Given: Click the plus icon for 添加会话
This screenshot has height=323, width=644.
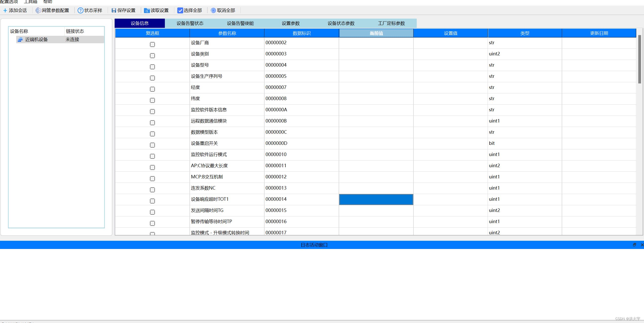Looking at the screenshot, I should point(5,10).
